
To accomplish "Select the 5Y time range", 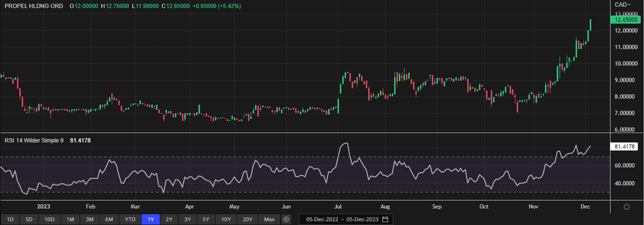I will point(206,219).
